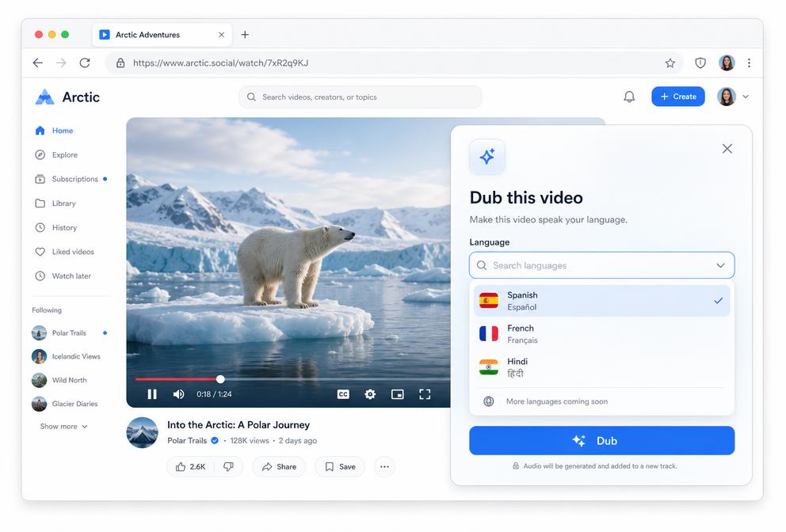The height and width of the screenshot is (532, 786).
Task: Open Liked videos in sidebar
Action: coord(64,252)
